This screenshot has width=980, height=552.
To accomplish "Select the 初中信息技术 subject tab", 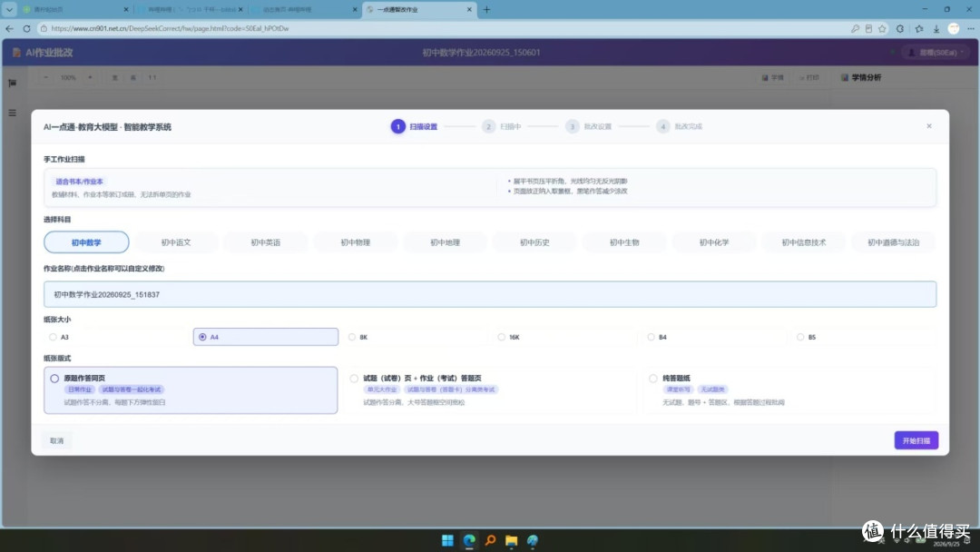I will (x=804, y=242).
